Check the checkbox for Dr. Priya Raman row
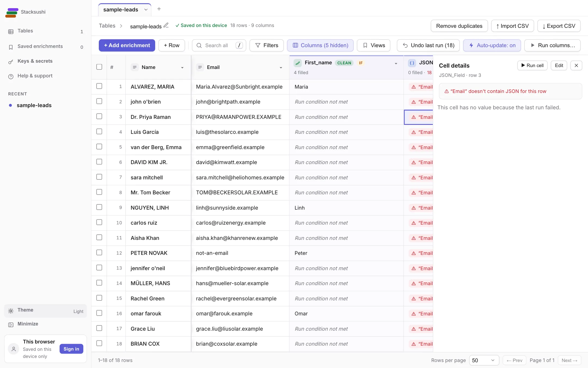588x368 pixels. pos(99,116)
